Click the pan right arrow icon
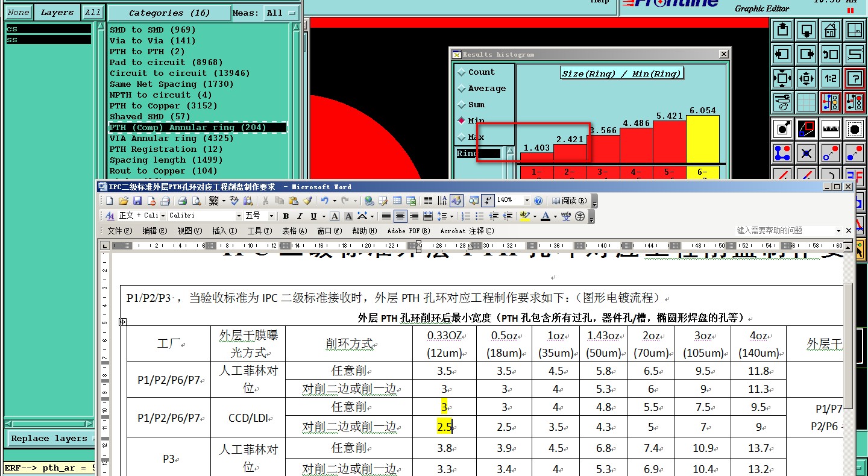 point(807,54)
